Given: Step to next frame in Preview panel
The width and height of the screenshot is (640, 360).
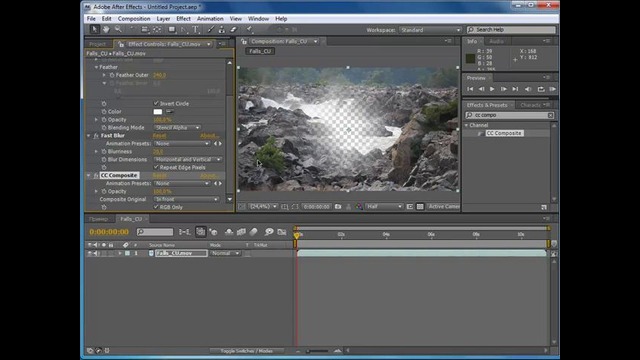Looking at the screenshot, I should 504,89.
